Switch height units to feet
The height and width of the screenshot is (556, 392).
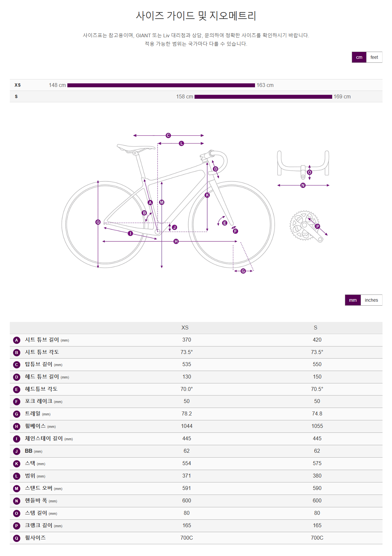374,57
